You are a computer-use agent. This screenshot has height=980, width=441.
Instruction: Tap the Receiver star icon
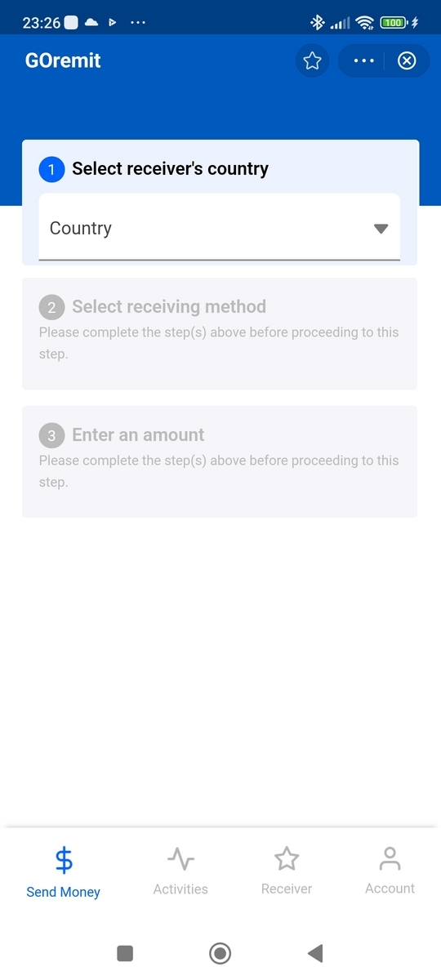(287, 859)
